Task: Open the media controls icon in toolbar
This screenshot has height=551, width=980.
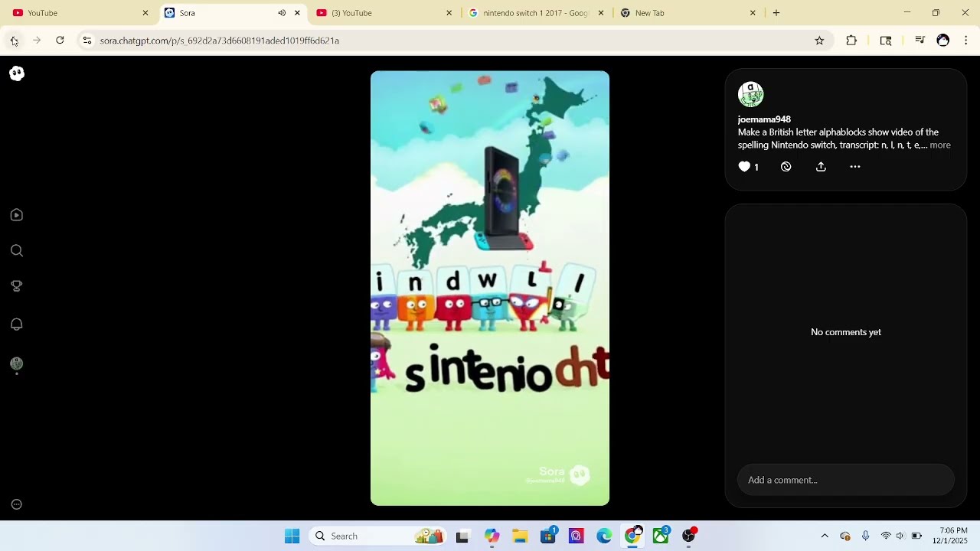Action: pos(920,41)
